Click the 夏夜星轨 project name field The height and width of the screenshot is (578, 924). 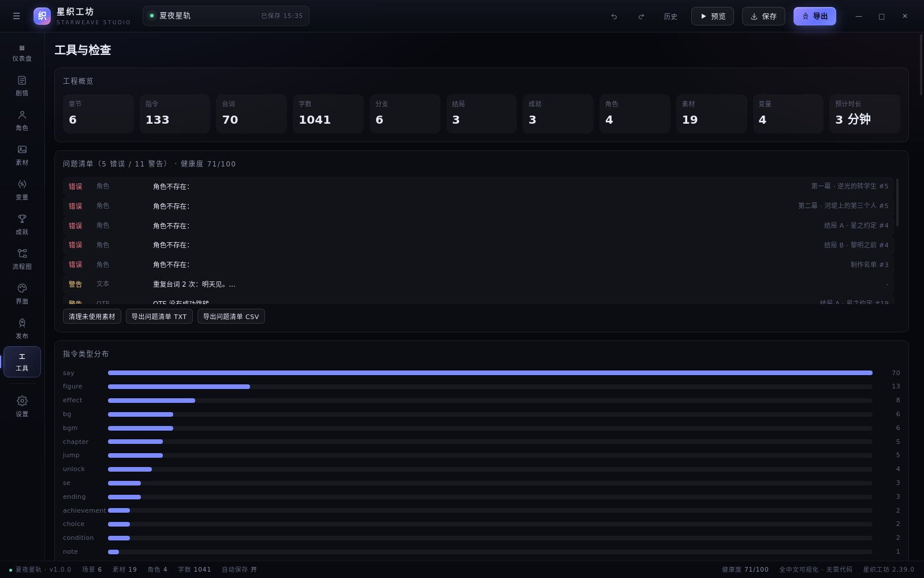click(226, 16)
